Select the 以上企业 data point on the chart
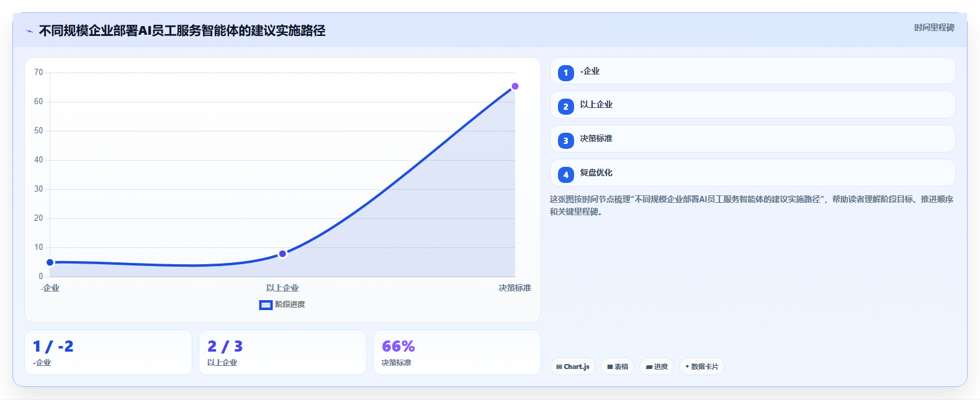980x400 pixels. (282, 254)
